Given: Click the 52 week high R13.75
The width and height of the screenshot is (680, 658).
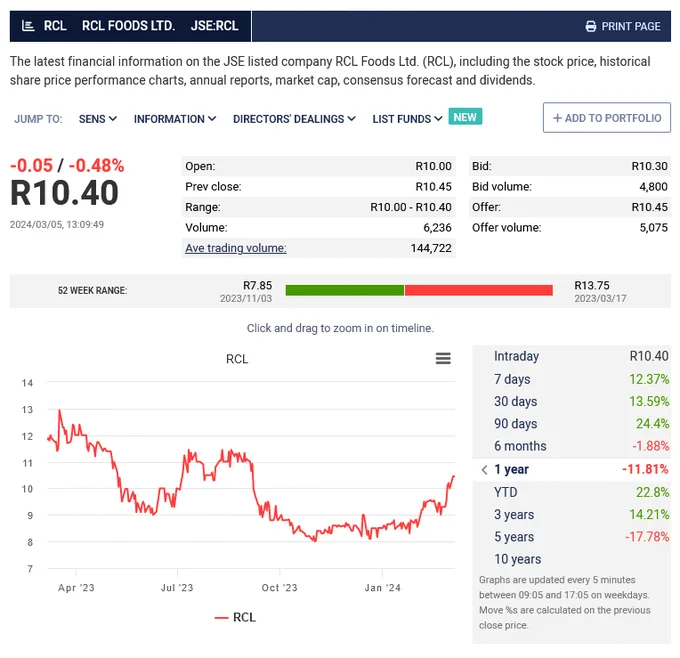Looking at the screenshot, I should [592, 285].
